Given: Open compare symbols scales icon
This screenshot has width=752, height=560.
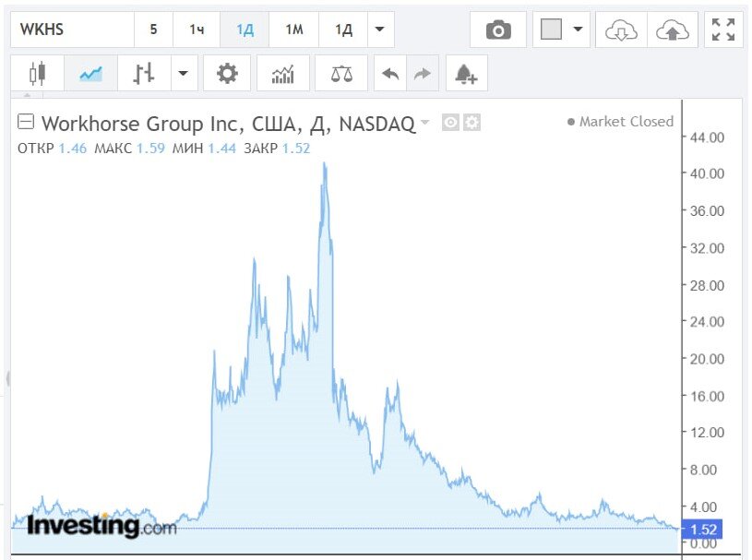Looking at the screenshot, I should (341, 74).
